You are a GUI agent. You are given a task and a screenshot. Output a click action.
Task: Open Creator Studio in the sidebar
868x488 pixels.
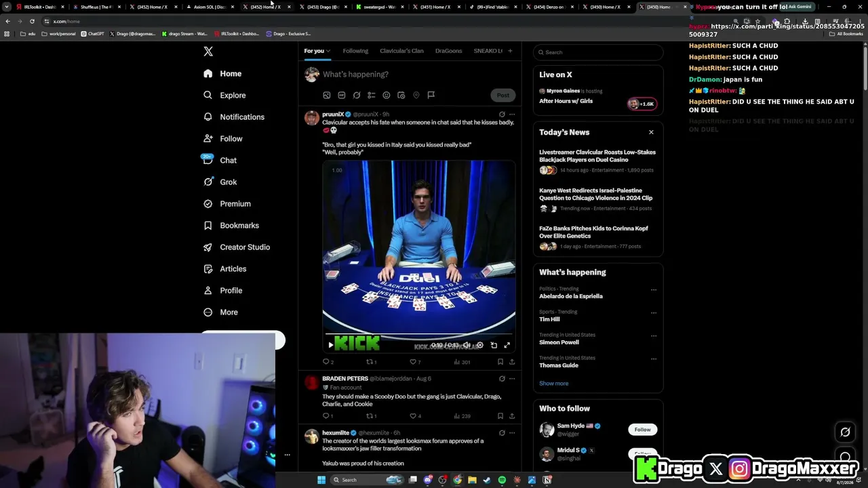pos(237,247)
